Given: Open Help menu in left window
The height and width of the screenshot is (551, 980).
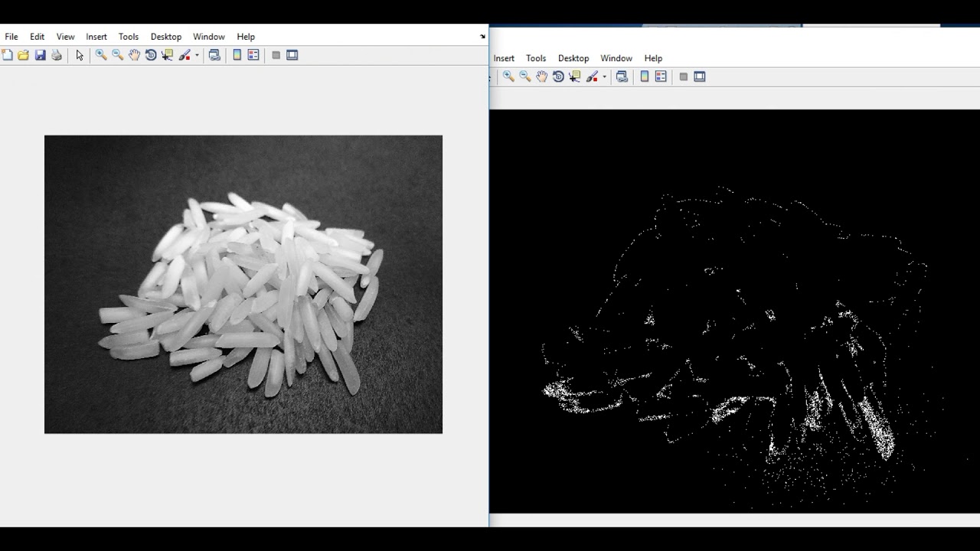Looking at the screenshot, I should 246,37.
